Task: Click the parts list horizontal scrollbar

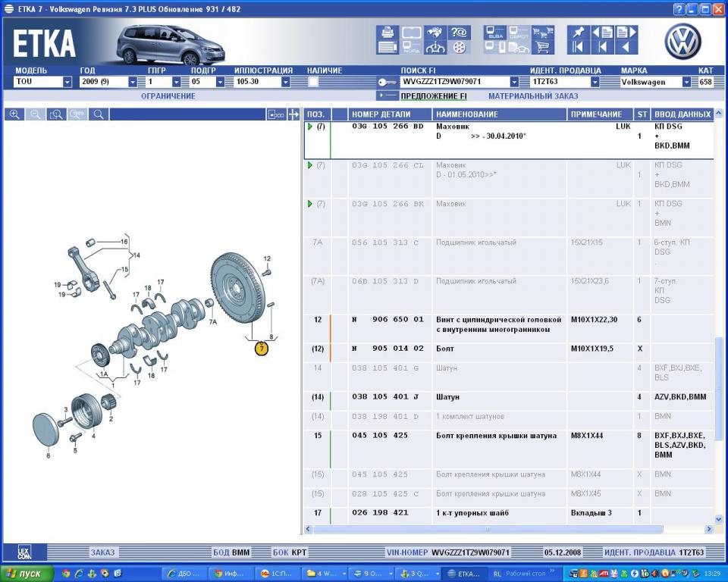Action: (488, 529)
